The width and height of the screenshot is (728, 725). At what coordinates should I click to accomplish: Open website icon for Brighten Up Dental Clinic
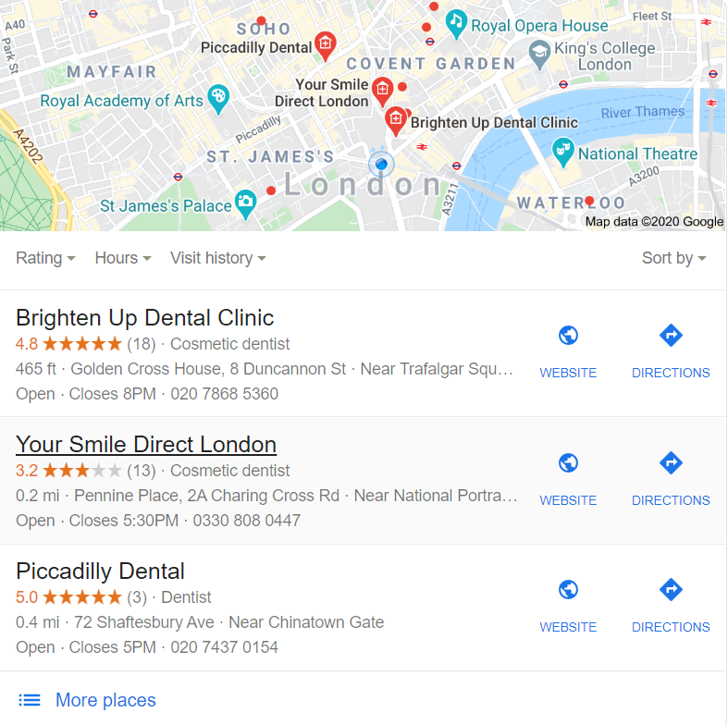point(568,335)
